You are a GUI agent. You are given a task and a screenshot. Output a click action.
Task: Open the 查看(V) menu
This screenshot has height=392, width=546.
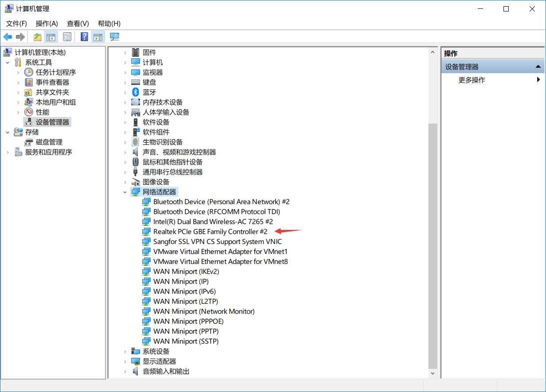78,23
